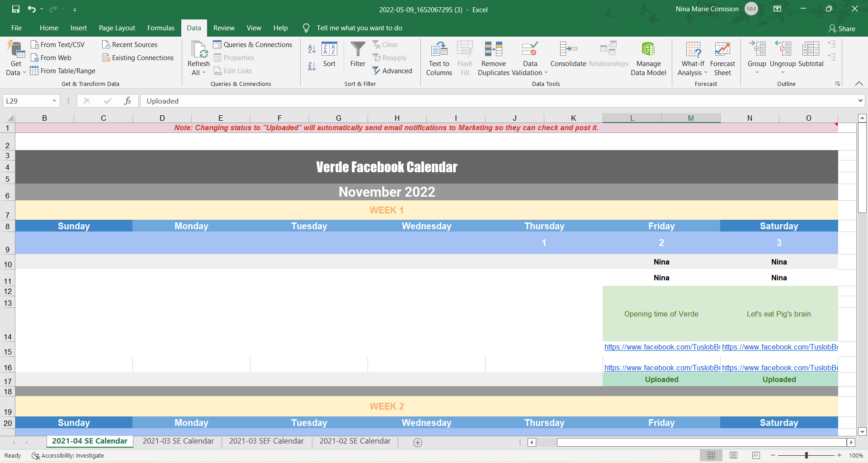Open Advanced filter options
The height and width of the screenshot is (463, 868).
tap(392, 71)
